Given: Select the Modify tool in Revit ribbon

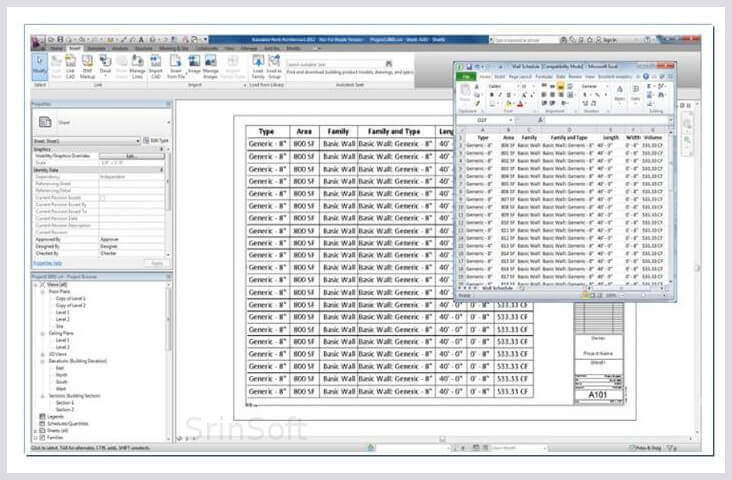Looking at the screenshot, I should click(x=40, y=66).
